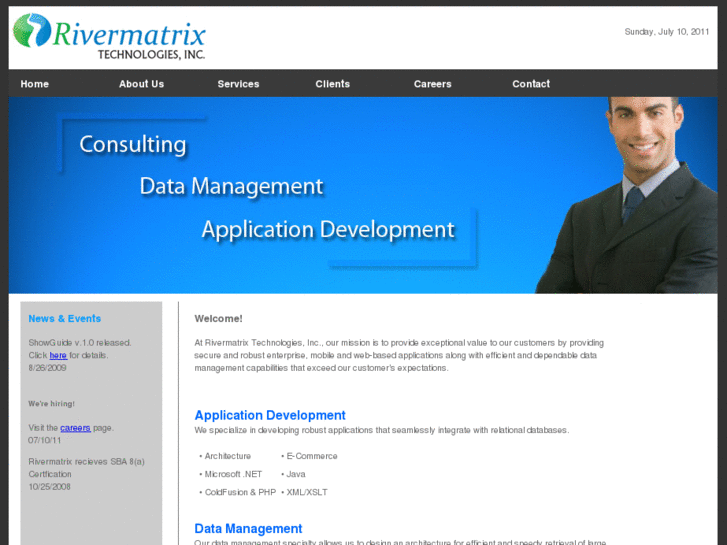The width and height of the screenshot is (727, 545).
Task: Click 'ShowGuide v.1.0 released.' news item
Action: 80,343
